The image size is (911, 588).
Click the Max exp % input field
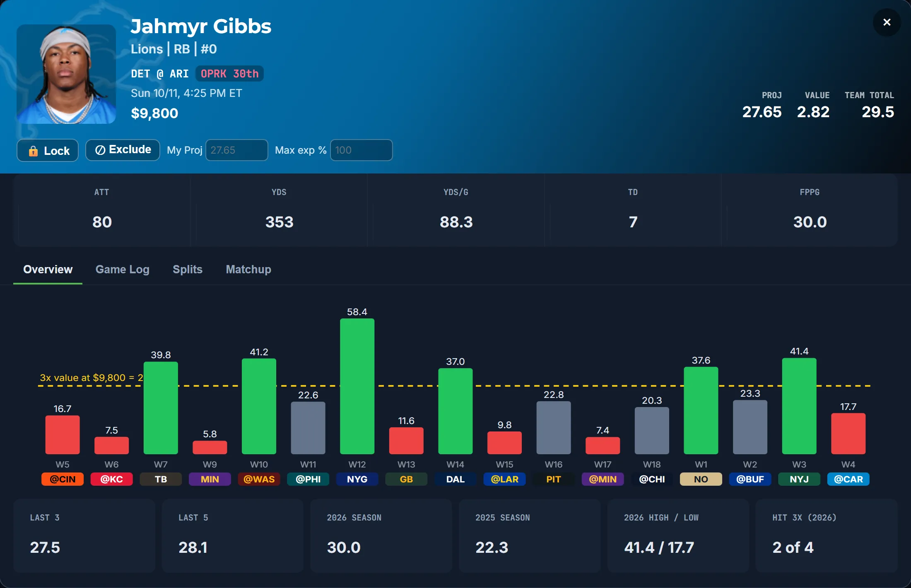362,150
